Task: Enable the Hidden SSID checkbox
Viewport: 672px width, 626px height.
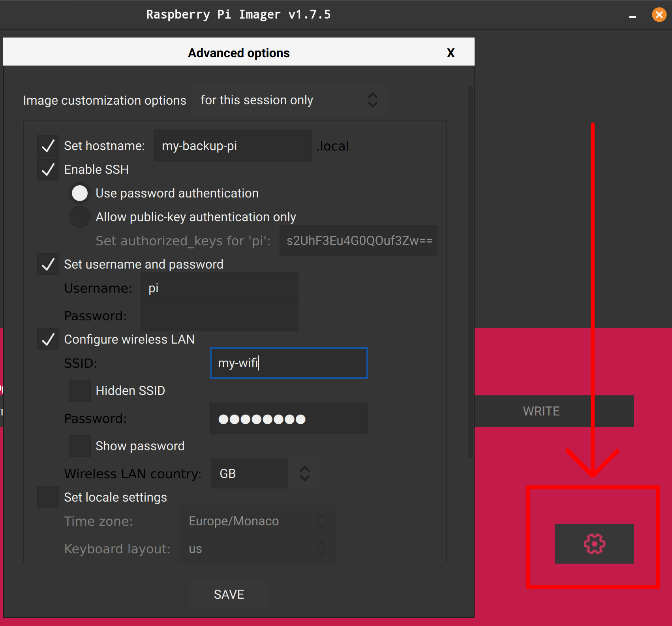Action: [x=80, y=391]
